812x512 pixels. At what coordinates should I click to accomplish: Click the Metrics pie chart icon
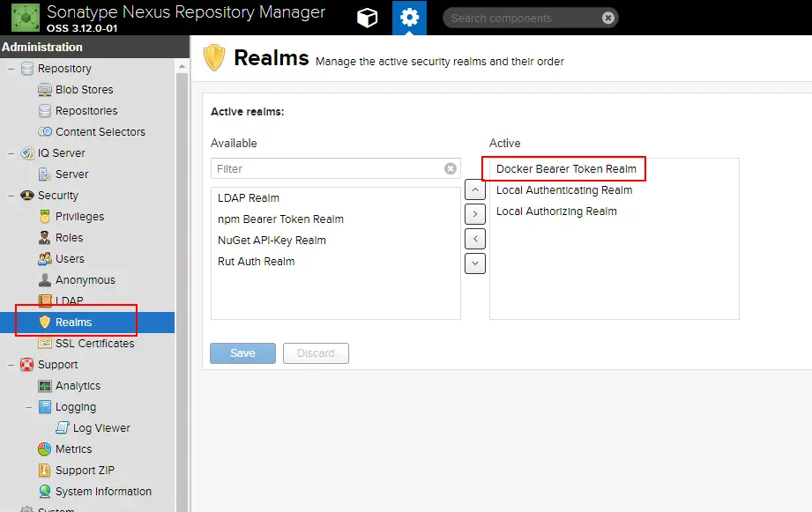(x=45, y=449)
